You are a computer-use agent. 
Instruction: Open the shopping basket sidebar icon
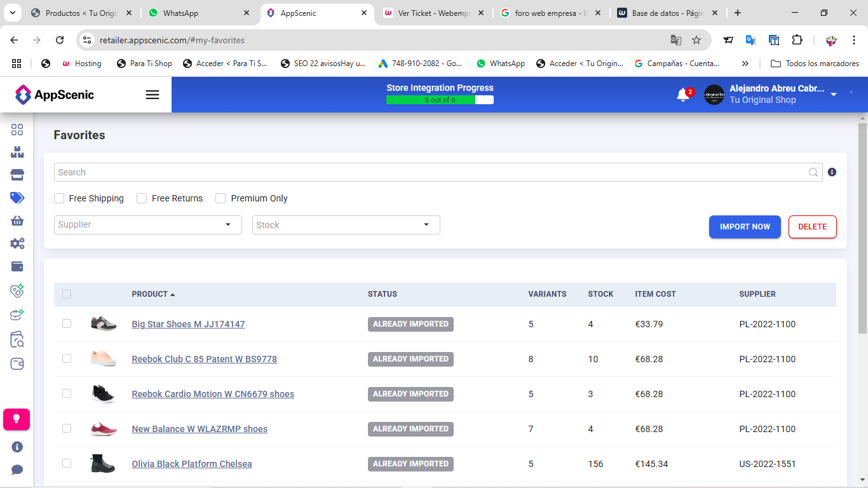[17, 220]
